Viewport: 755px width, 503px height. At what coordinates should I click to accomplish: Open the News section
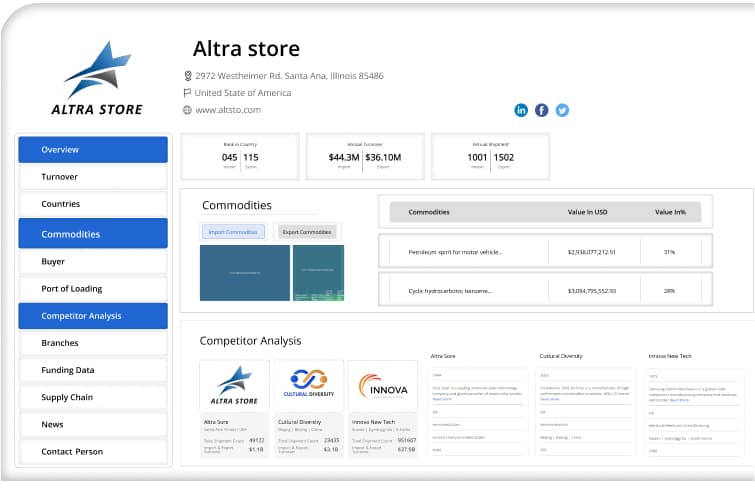tap(93, 424)
